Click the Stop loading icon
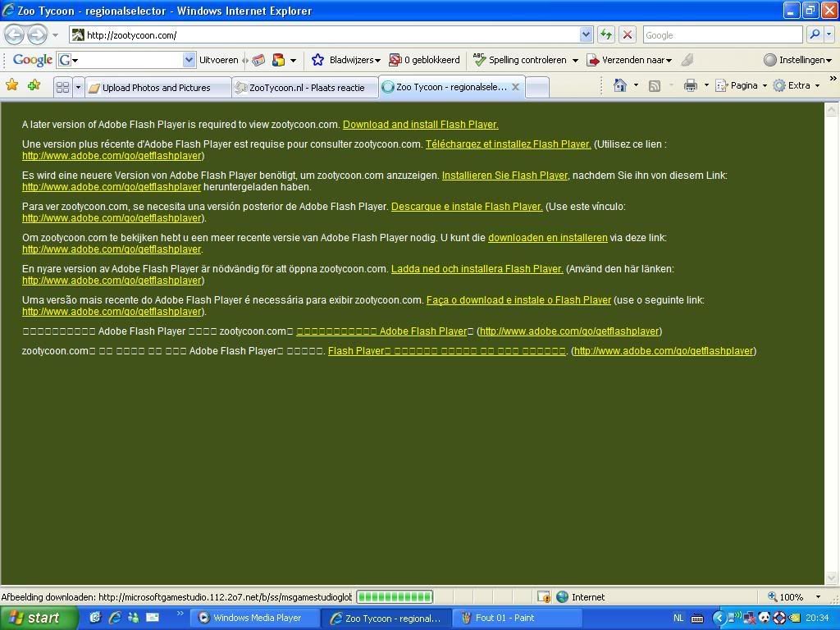This screenshot has width=840, height=630. (x=628, y=34)
